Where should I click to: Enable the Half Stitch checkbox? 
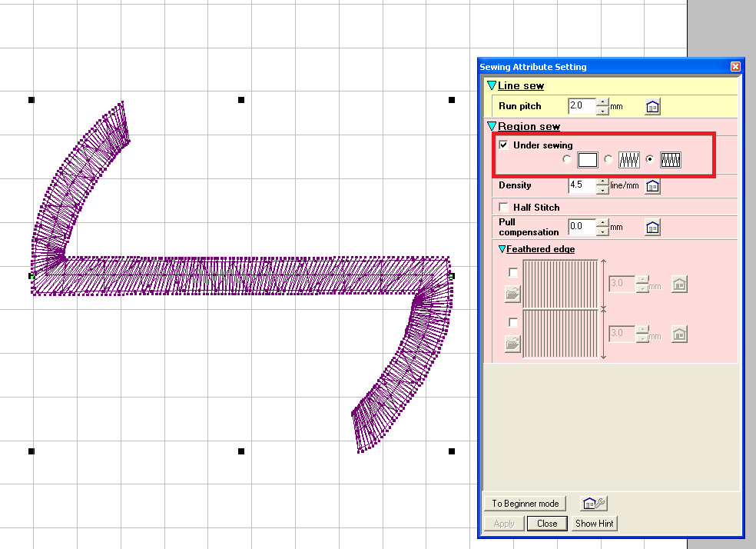click(x=504, y=207)
